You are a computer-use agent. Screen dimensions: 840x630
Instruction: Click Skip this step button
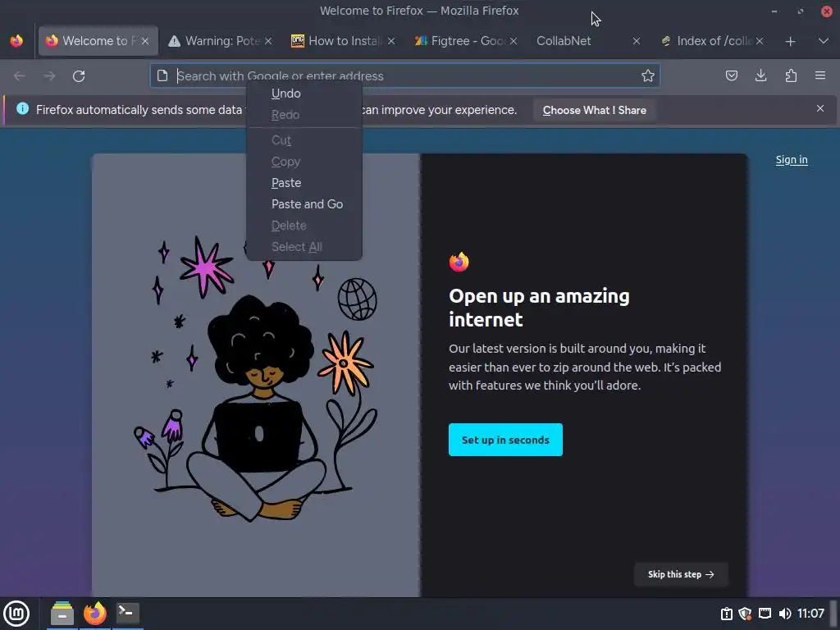pyautogui.click(x=681, y=574)
